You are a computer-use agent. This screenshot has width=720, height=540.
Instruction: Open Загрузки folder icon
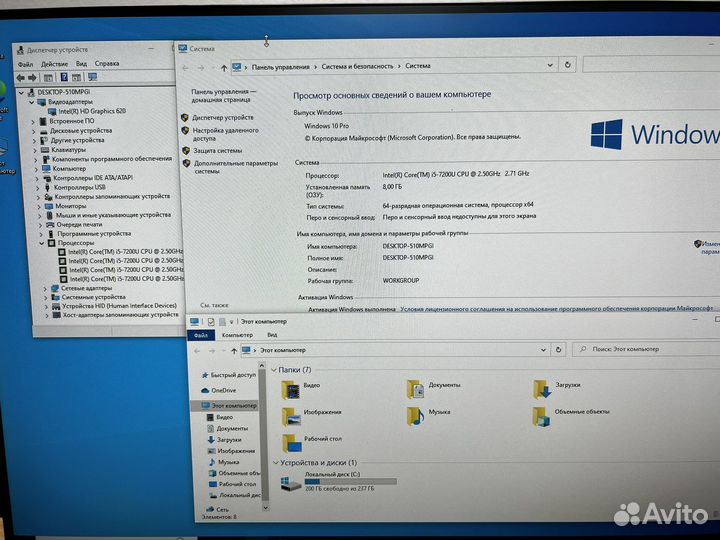click(x=542, y=389)
